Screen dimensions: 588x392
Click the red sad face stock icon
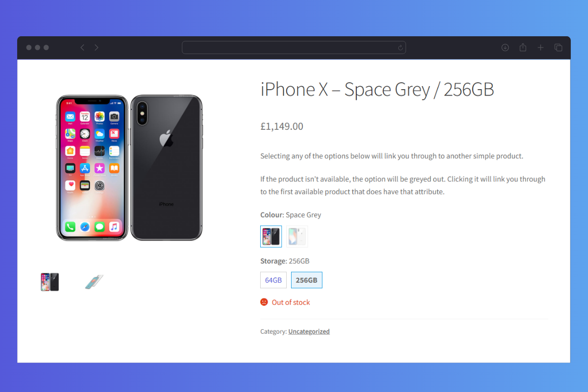(x=264, y=302)
